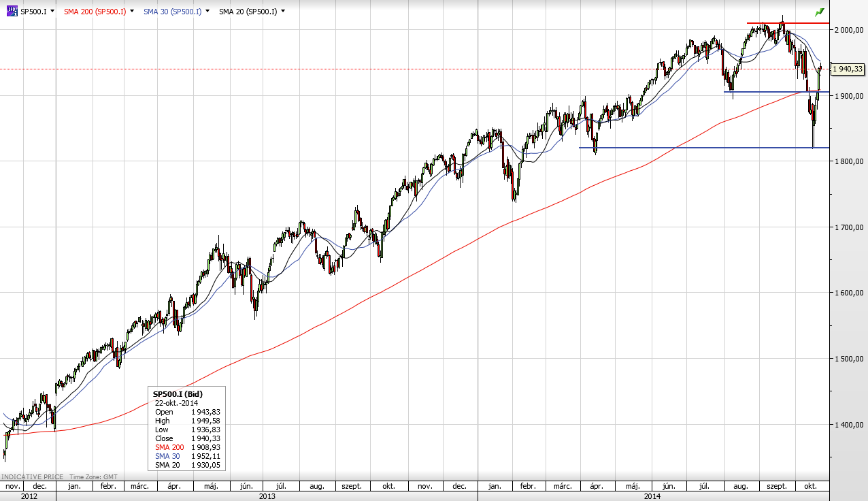
Task: Click the High 1 949,58 row
Action: pos(188,421)
